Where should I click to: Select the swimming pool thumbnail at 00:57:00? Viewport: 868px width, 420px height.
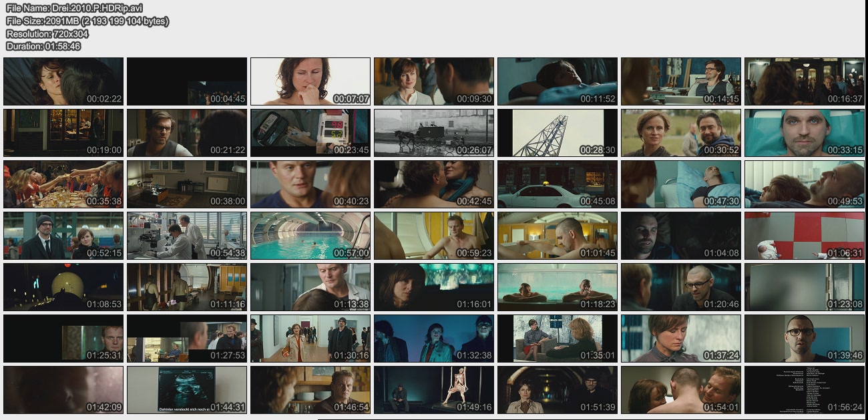pos(310,236)
